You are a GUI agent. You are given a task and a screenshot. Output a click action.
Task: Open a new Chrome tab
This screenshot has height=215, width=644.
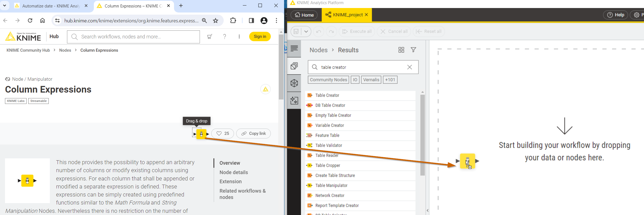pos(181,6)
